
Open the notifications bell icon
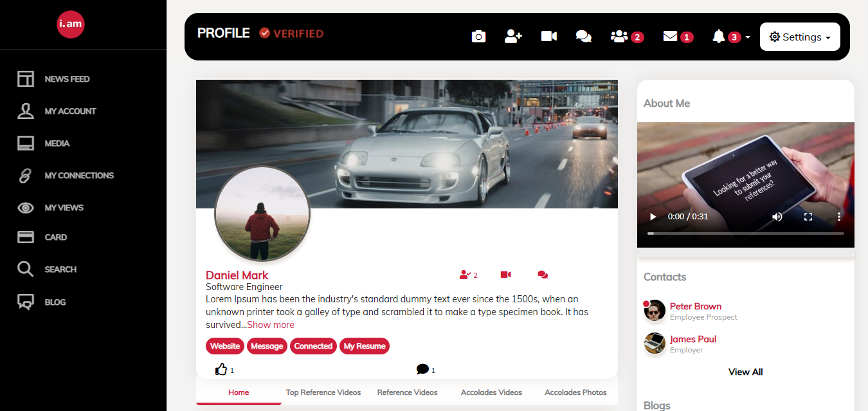(719, 37)
